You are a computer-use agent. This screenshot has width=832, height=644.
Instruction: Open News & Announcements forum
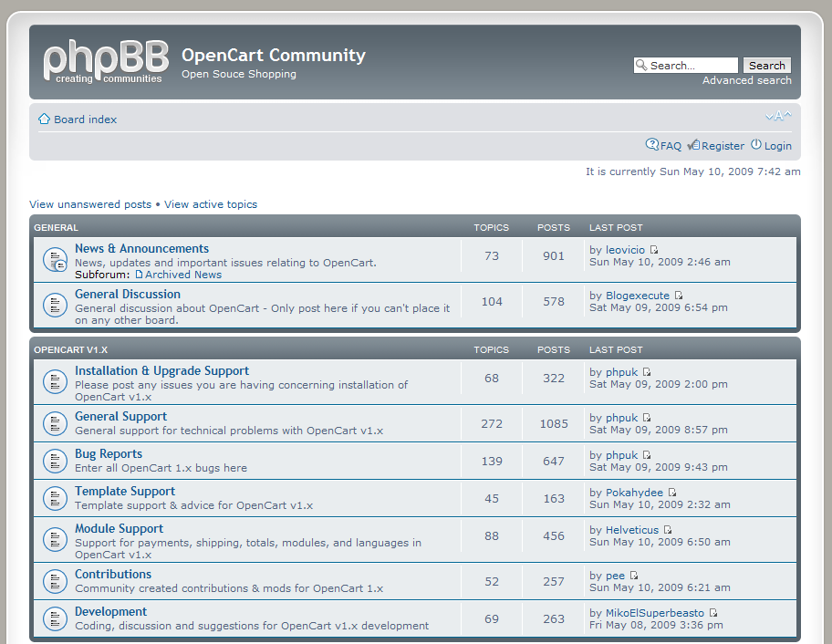coord(141,248)
